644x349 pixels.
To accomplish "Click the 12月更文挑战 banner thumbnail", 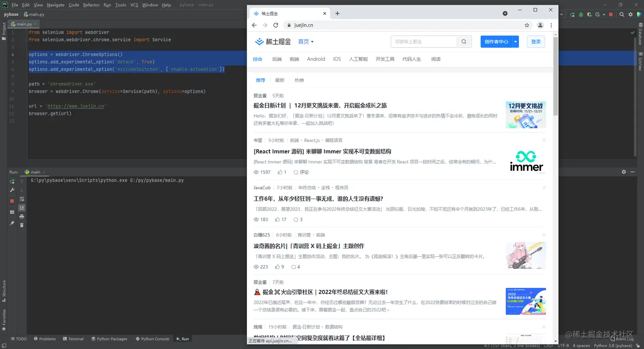I will point(526,115).
